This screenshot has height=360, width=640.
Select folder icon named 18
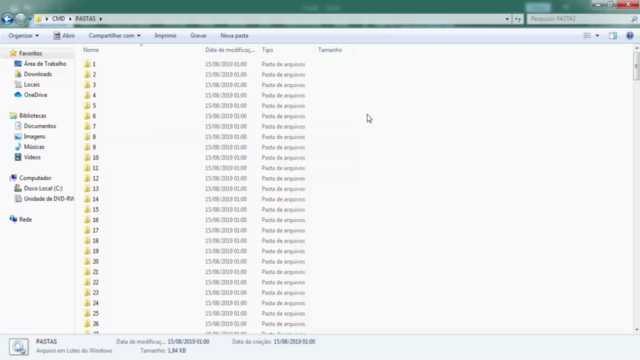(x=87, y=241)
